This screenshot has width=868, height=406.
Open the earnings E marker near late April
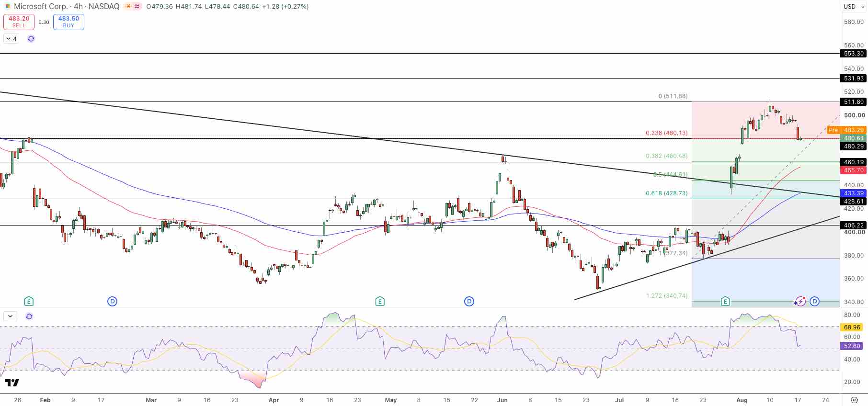[x=380, y=301]
